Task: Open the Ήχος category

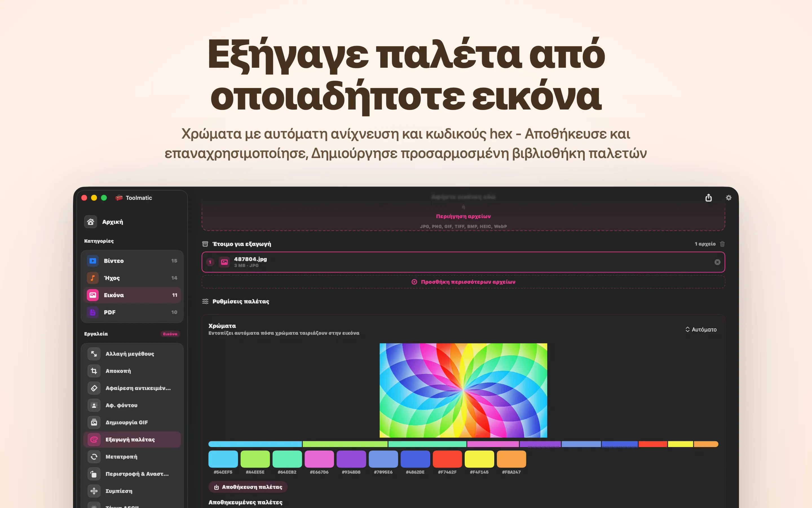Action: pyautogui.click(x=132, y=278)
